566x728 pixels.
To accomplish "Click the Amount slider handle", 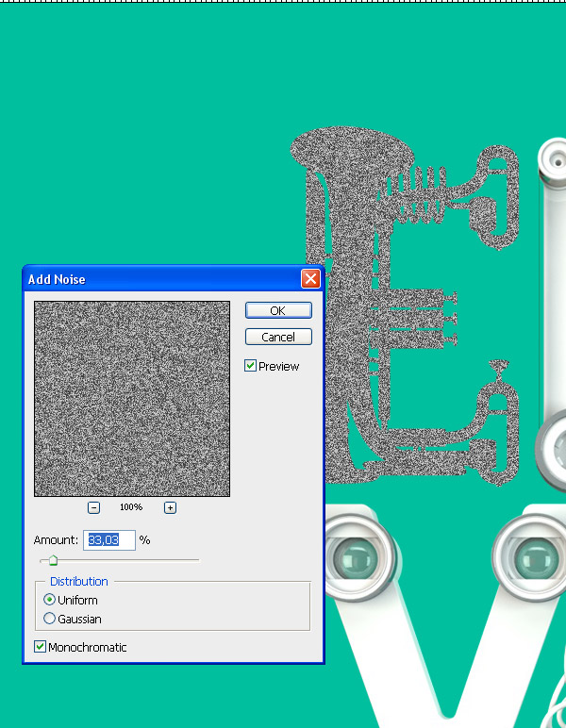I will coord(53,560).
